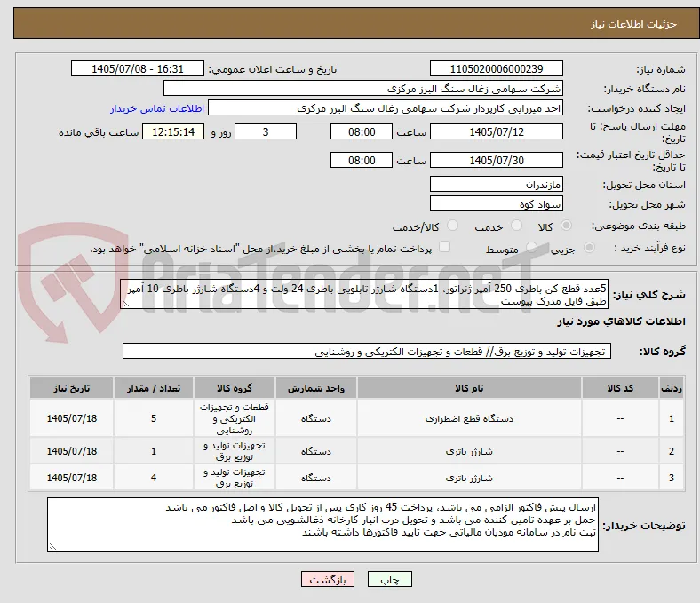Click the delivery city سواد کوه field
Image resolution: width=700 pixels, height=603 pixels.
496,203
